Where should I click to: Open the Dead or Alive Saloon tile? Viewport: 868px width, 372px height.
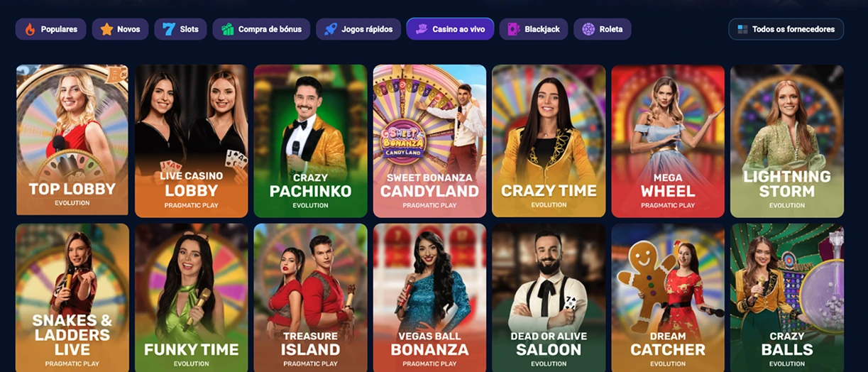click(x=549, y=298)
